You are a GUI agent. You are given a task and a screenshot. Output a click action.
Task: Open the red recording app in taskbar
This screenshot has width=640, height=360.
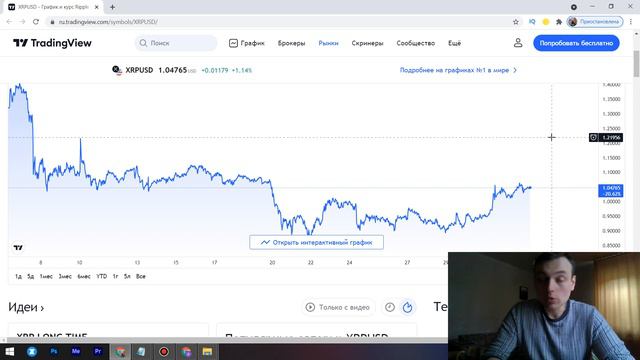(x=164, y=351)
